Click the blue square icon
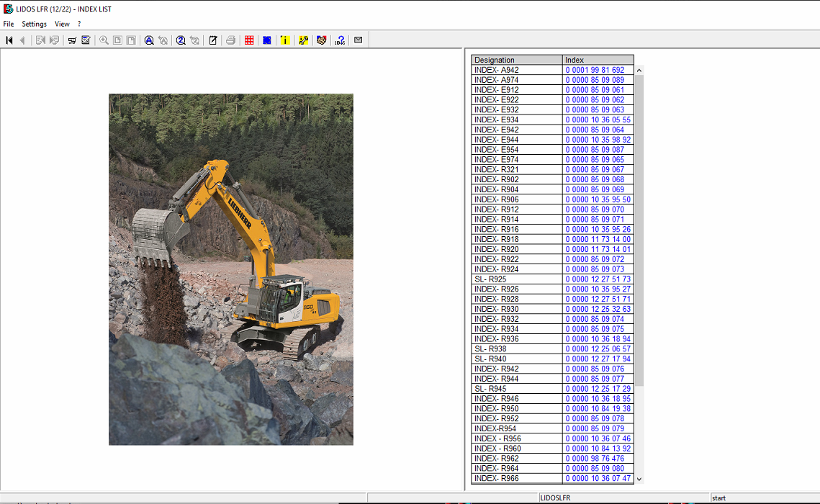Image resolution: width=820 pixels, height=504 pixels. pos(266,40)
